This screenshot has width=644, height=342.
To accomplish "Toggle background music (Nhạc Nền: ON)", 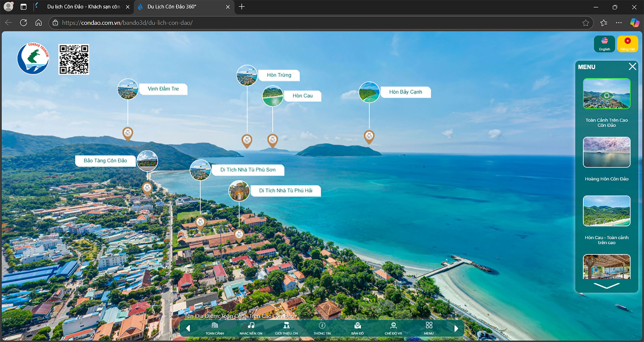I will pos(251,328).
